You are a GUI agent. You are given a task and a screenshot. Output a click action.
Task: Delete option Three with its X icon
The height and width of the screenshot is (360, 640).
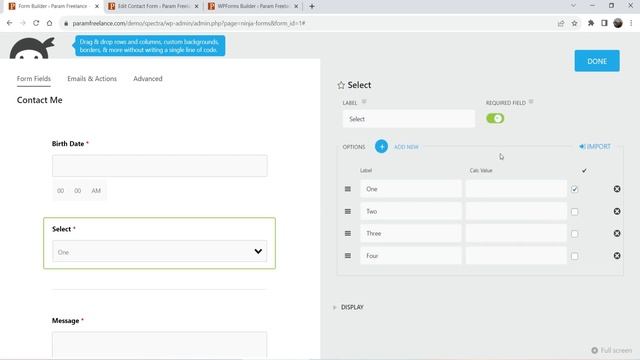pyautogui.click(x=617, y=233)
